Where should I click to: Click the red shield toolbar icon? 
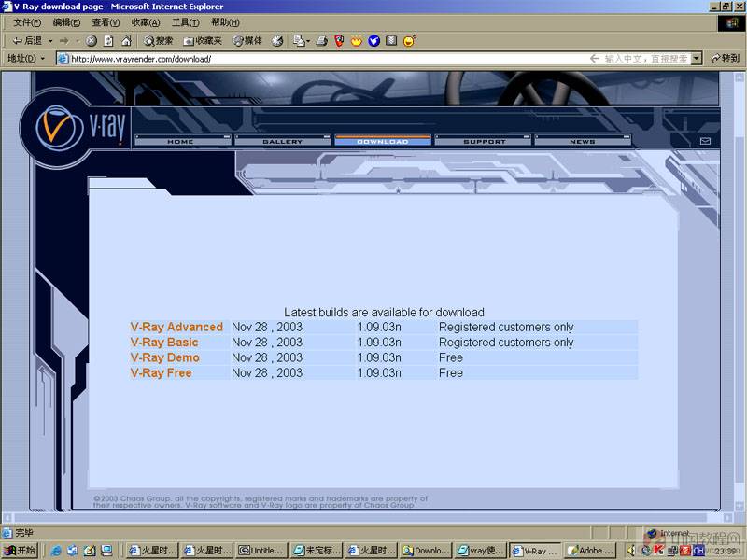(339, 41)
